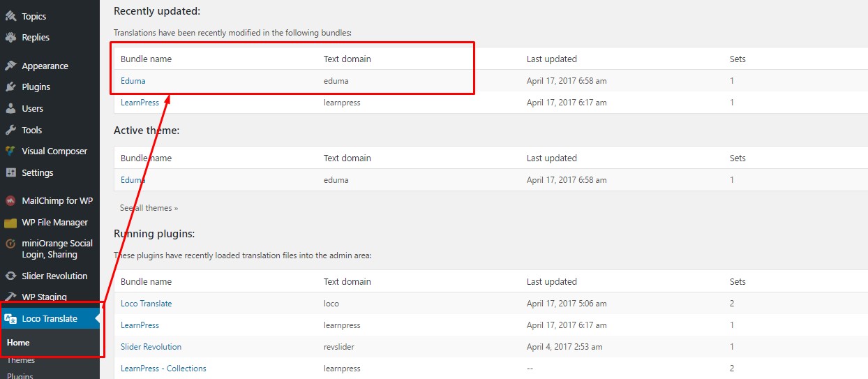Viewport: 868px width, 379px height.
Task: Click the loco text domain cell
Action: pyautogui.click(x=331, y=304)
